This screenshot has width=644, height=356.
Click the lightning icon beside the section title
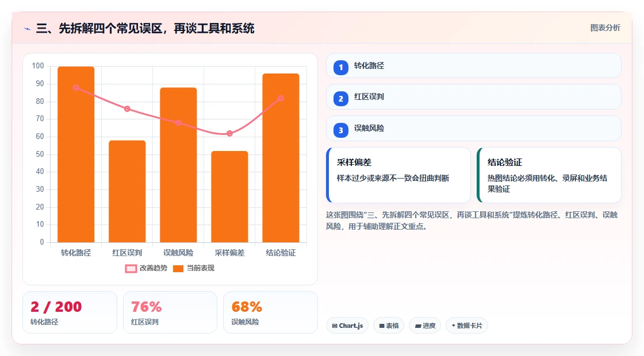[28, 29]
